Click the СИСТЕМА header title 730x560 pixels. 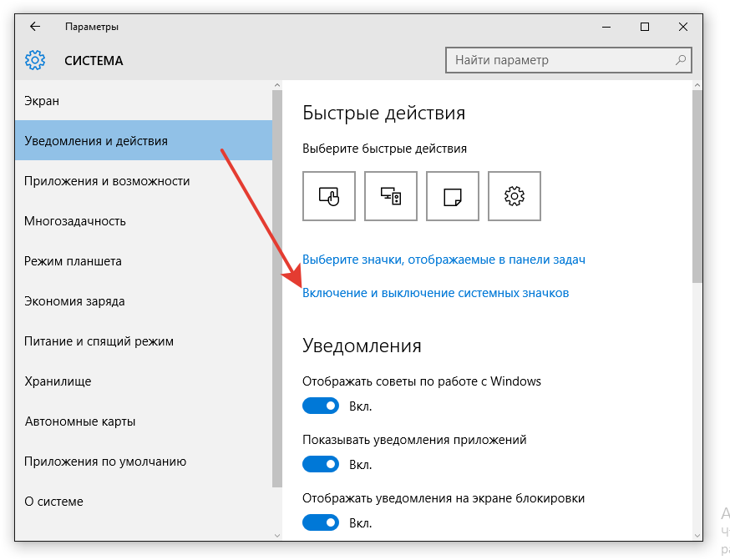[94, 60]
